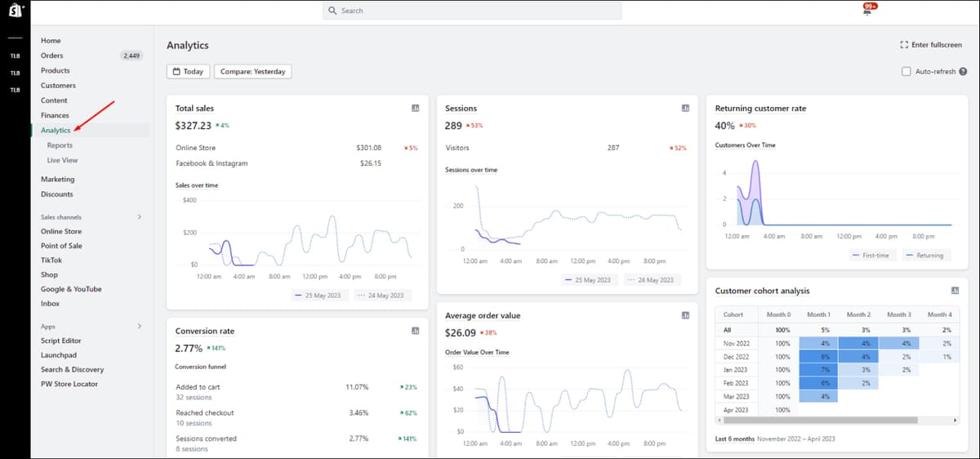The height and width of the screenshot is (459, 980).
Task: Select the first TLB store avatar
Action: (x=15, y=56)
